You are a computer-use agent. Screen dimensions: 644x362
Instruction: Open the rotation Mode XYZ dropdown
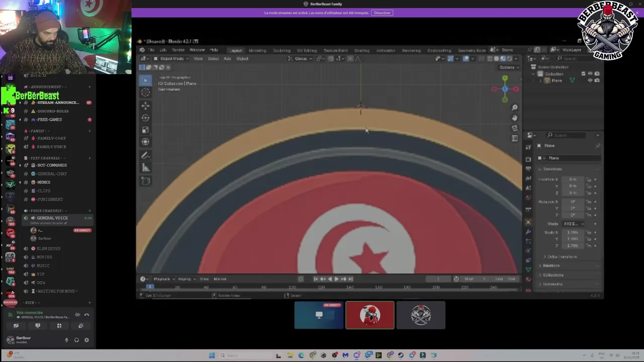tap(573, 224)
